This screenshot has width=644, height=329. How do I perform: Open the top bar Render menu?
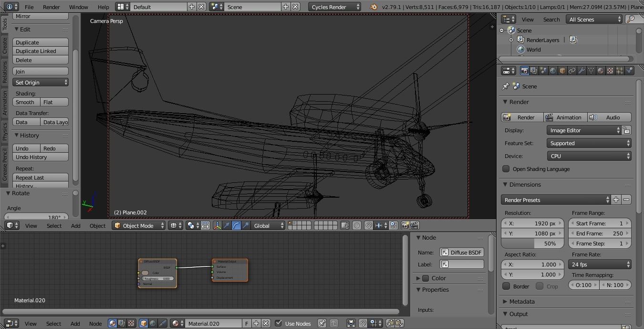point(52,7)
